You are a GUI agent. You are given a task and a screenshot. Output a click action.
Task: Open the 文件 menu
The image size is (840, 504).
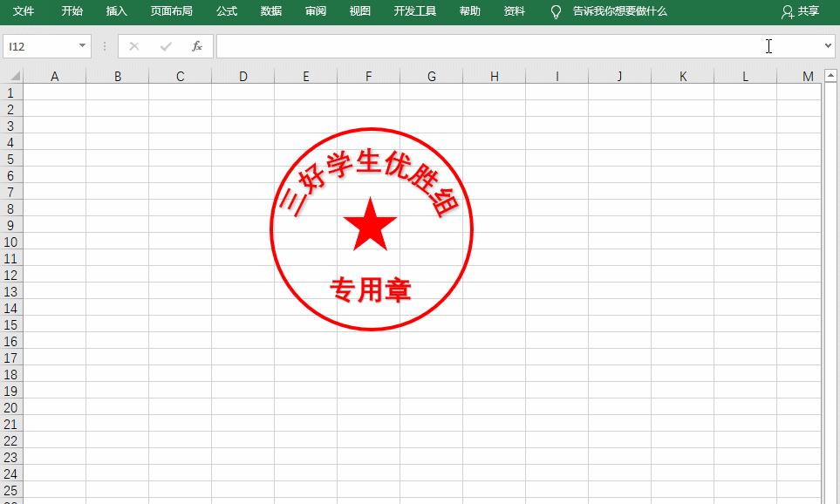pos(24,11)
